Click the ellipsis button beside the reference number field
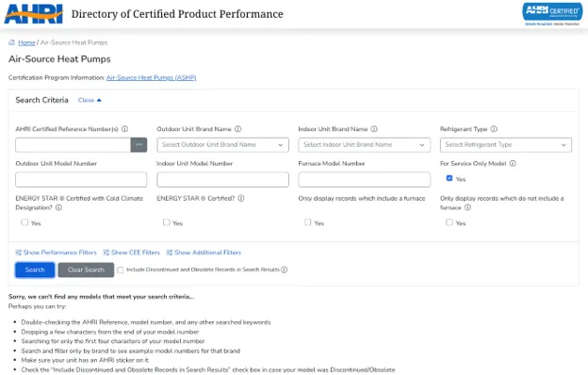The image size is (588, 375). pyautogui.click(x=139, y=145)
